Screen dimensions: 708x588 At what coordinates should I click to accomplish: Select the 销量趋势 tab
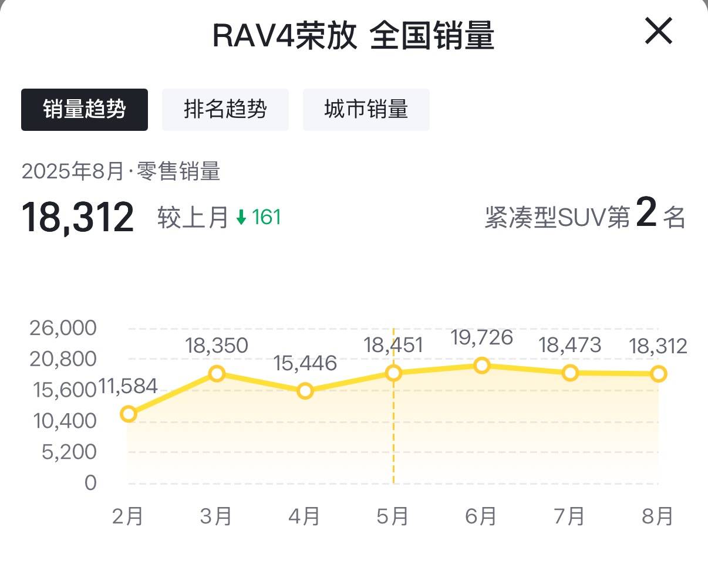click(84, 109)
